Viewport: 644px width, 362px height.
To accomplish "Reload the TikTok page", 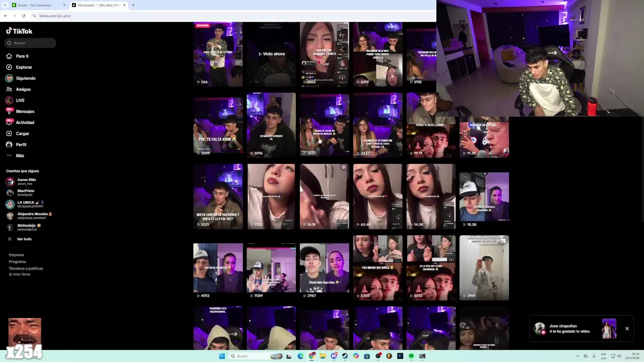I will pos(23,16).
